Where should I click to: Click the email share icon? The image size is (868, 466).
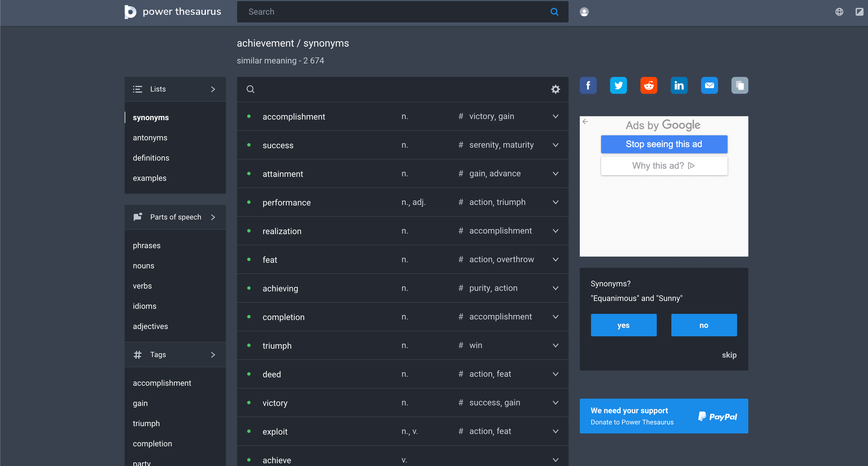[x=709, y=86]
